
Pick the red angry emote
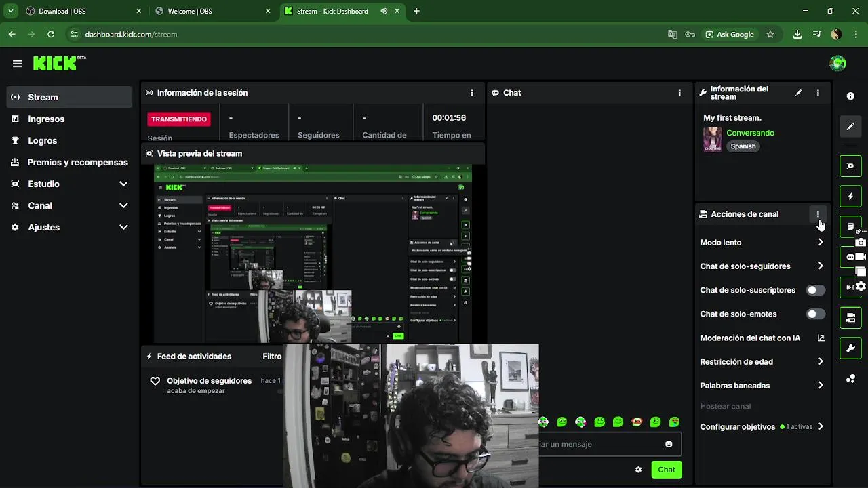pyautogui.click(x=637, y=422)
